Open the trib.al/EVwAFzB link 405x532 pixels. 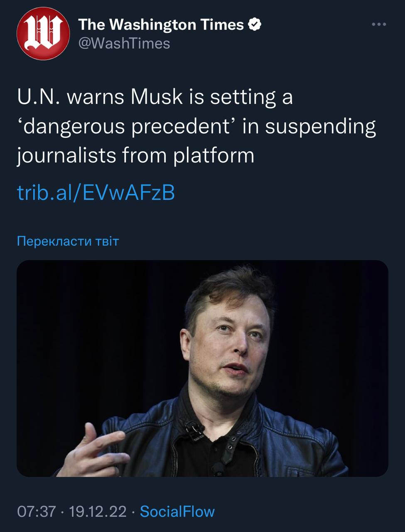click(96, 192)
